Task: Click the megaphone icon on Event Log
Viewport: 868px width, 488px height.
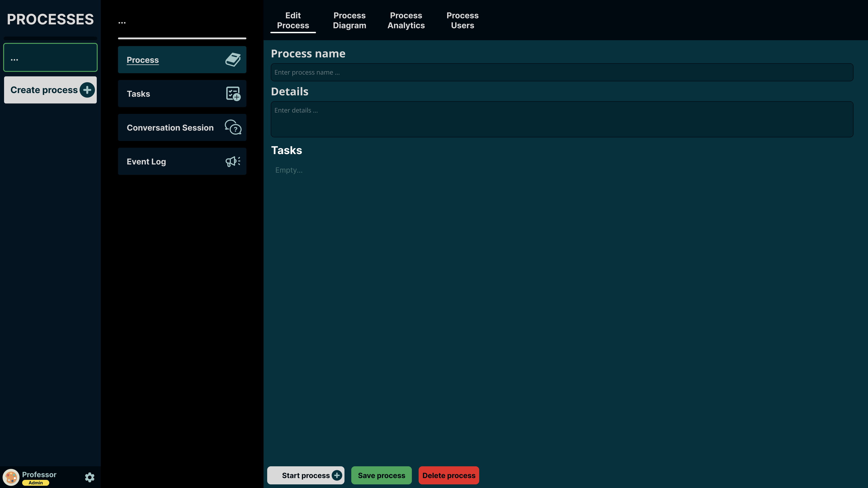Action: tap(233, 161)
